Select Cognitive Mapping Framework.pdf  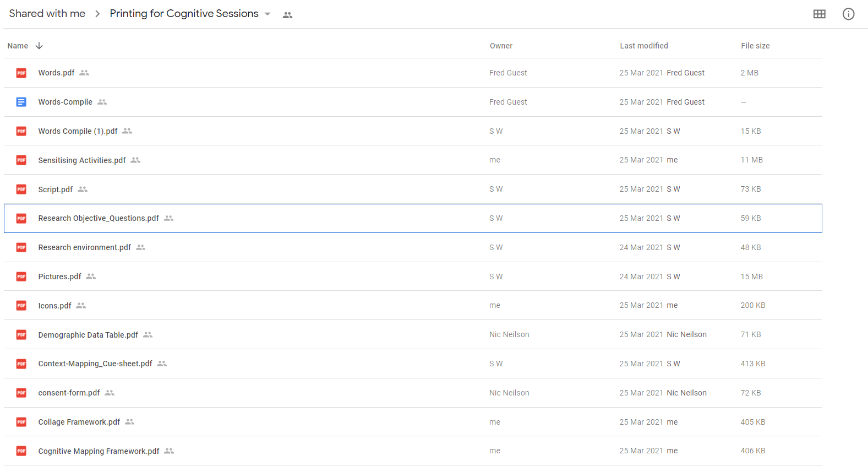(99, 451)
